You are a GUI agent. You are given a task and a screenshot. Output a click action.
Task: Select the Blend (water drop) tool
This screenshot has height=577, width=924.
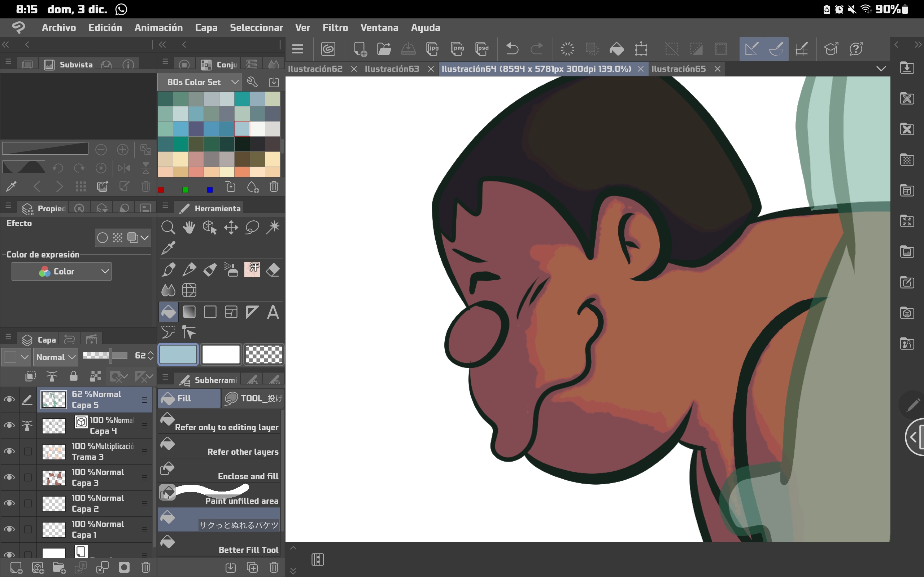click(168, 290)
